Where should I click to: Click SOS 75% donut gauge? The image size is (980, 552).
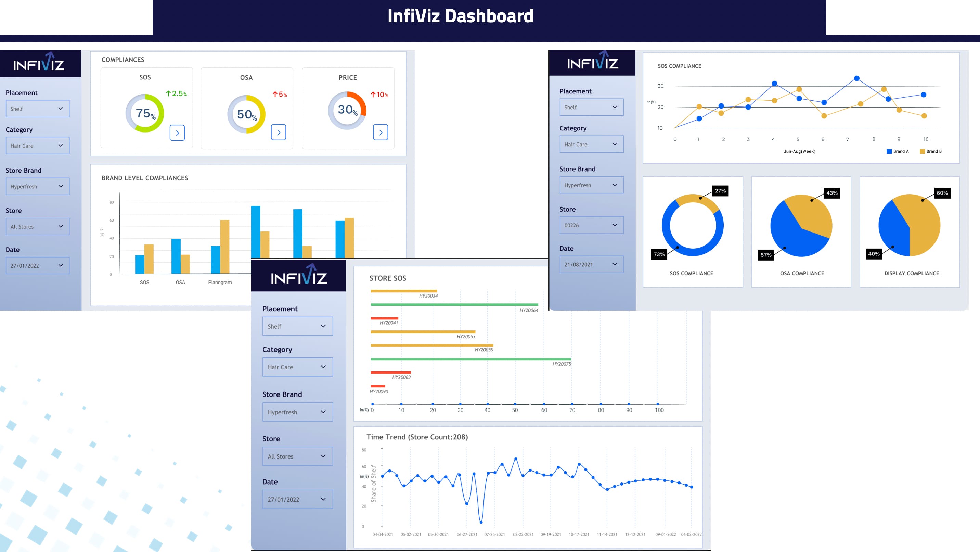pos(145,113)
